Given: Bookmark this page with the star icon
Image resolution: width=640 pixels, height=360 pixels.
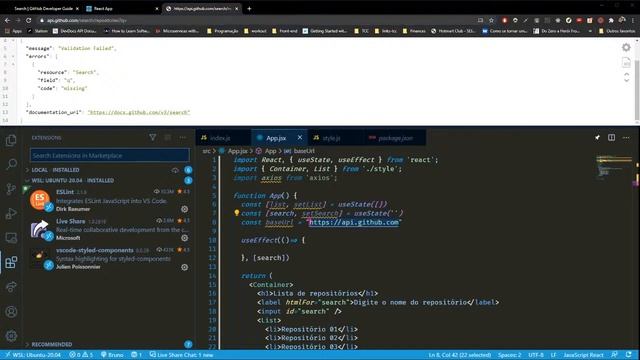Looking at the screenshot, I should pyautogui.click(x=491, y=20).
